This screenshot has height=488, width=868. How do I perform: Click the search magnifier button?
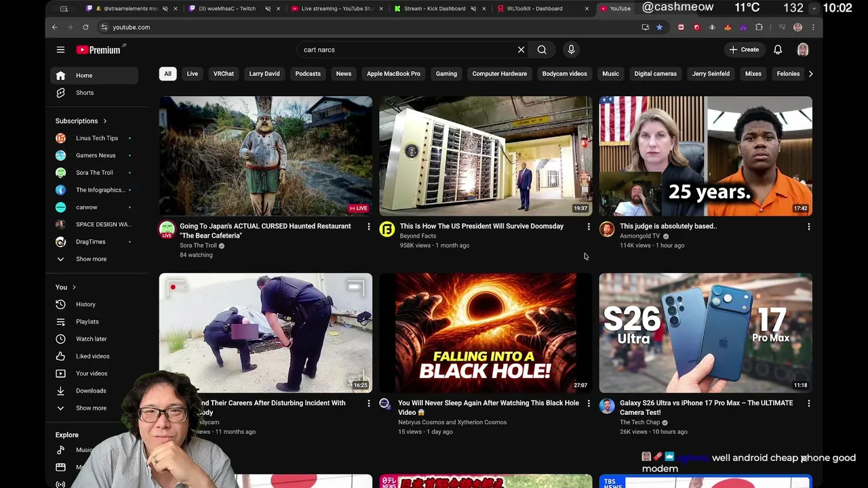(x=542, y=49)
